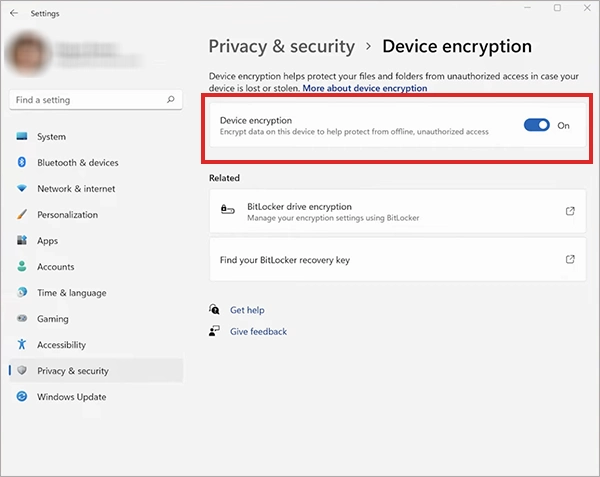Viewport: 600px width, 477px height.
Task: Click the Privacy & security shield icon
Action: [22, 370]
